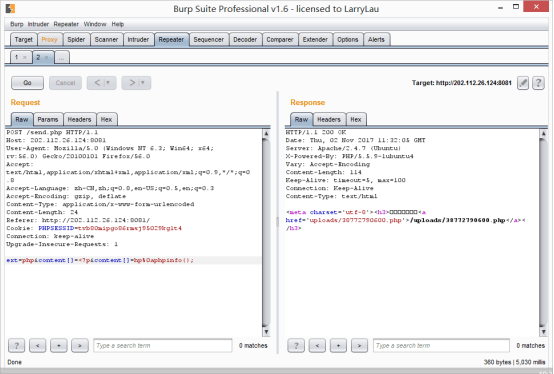
Task: Close repeater tab 1 with its x
Action: (24, 57)
